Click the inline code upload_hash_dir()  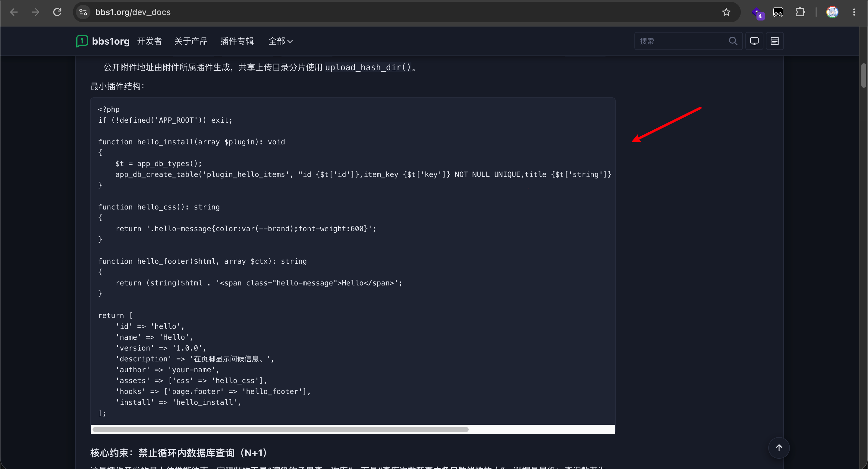click(x=368, y=68)
